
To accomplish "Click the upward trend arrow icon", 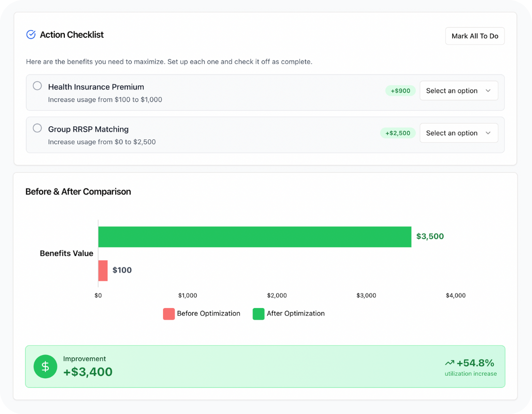I will coord(449,363).
